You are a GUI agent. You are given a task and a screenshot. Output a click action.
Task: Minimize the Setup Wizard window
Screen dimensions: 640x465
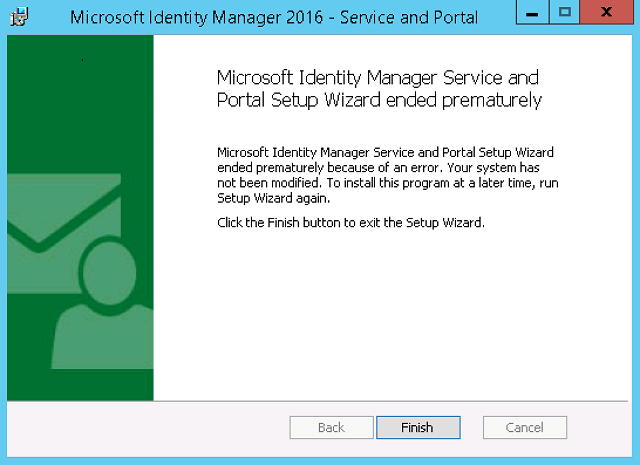(532, 12)
